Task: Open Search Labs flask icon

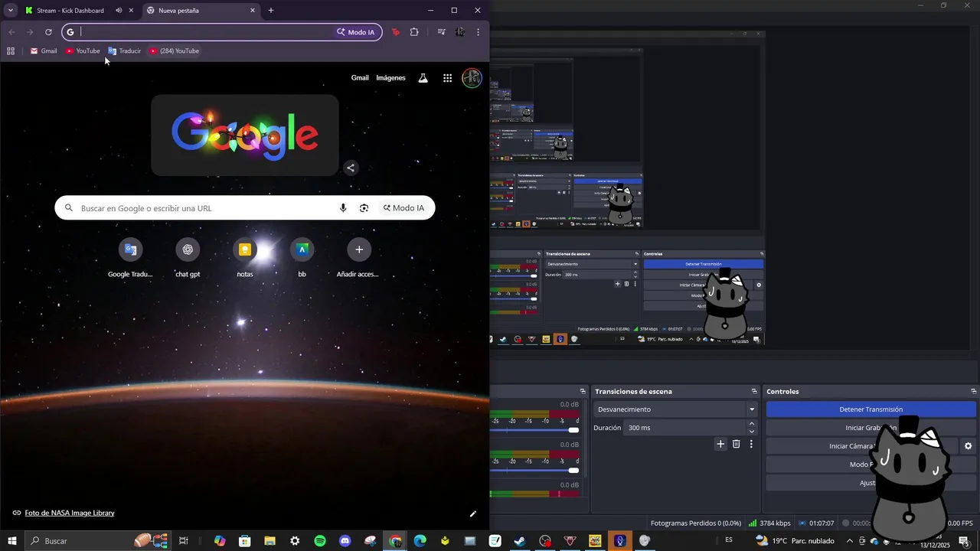Action: coord(423,78)
